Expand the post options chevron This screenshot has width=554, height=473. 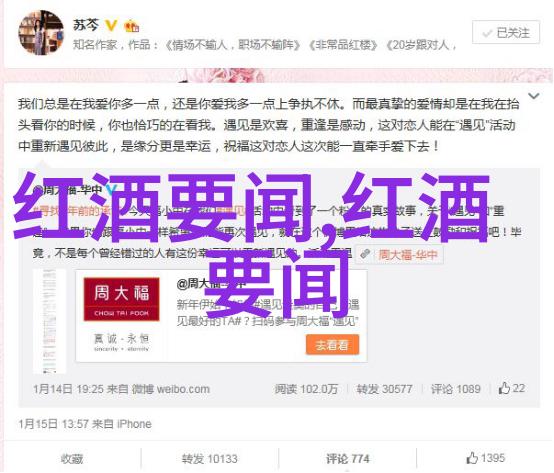533,96
